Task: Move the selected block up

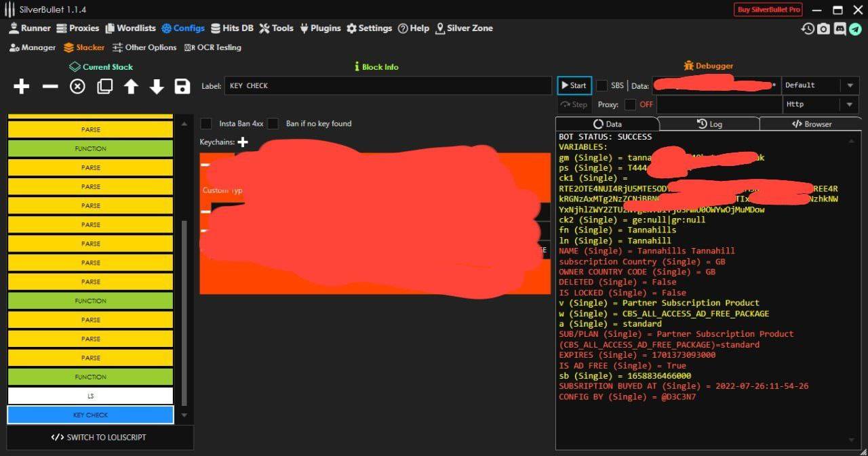Action: (131, 86)
